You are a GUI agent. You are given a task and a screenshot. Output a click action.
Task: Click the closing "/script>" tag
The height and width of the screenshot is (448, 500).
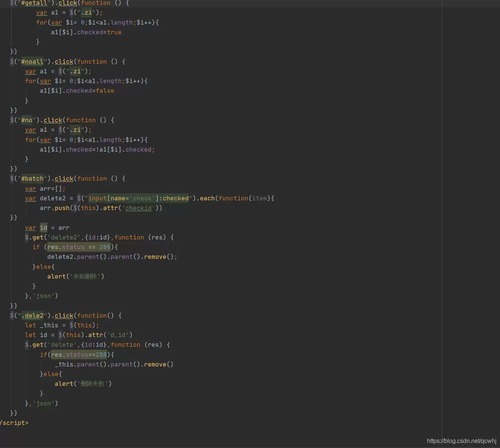14,423
